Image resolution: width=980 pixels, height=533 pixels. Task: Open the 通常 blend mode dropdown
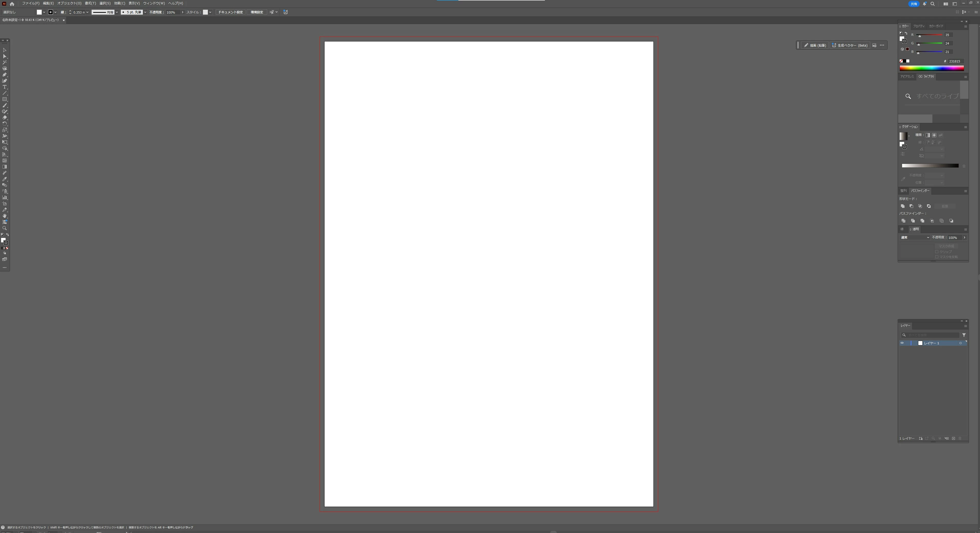click(x=914, y=237)
